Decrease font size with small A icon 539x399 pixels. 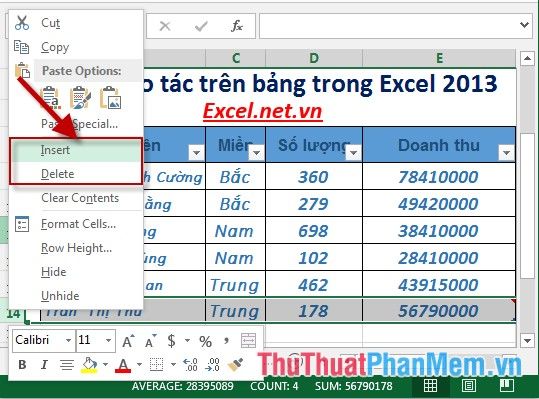pos(151,341)
